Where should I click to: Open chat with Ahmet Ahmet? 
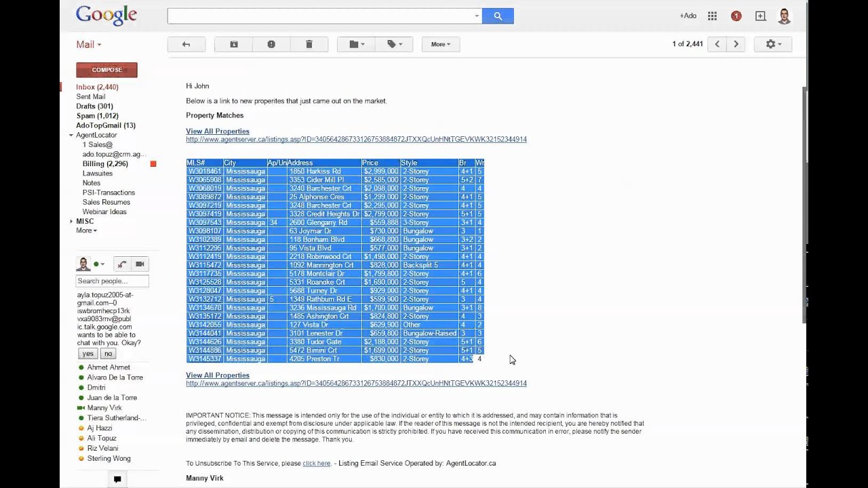108,367
